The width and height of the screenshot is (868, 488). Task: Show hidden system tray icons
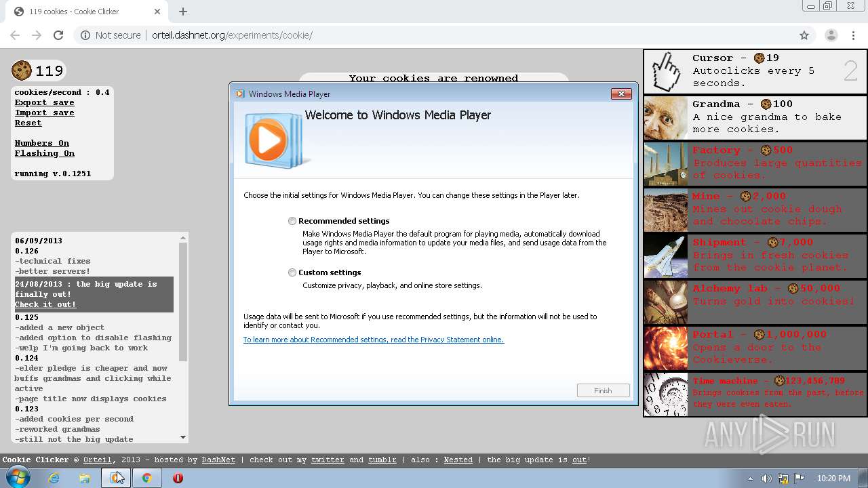pos(750,479)
